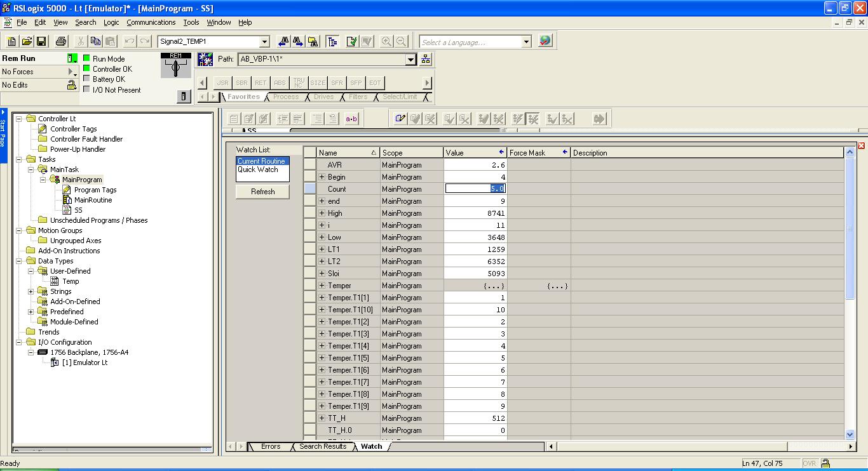Click the REM keyswitch graphic
Screen dimensions: 868x471
coord(176,66)
